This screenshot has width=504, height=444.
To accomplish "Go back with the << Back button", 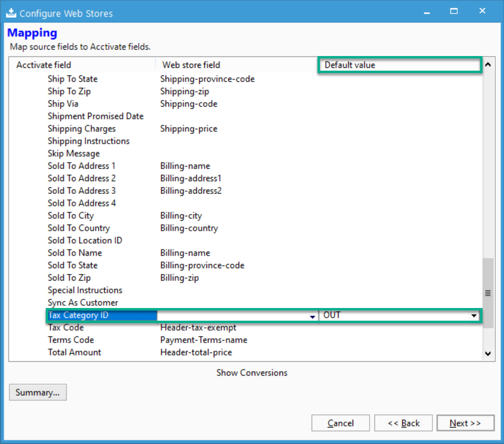I will pos(403,423).
